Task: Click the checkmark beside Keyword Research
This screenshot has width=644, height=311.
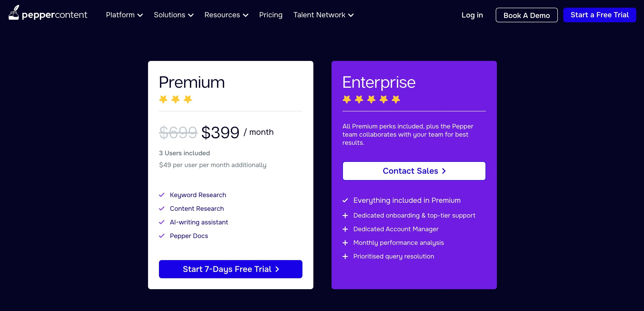Action: pyautogui.click(x=162, y=195)
